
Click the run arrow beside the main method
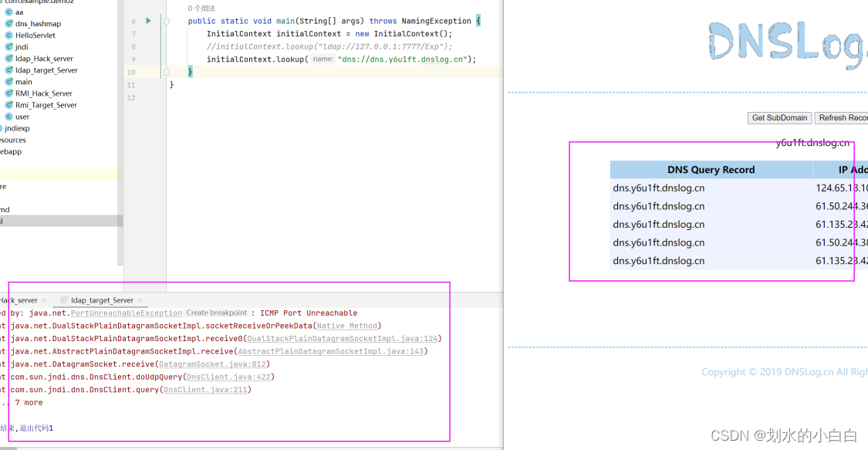[x=148, y=21]
